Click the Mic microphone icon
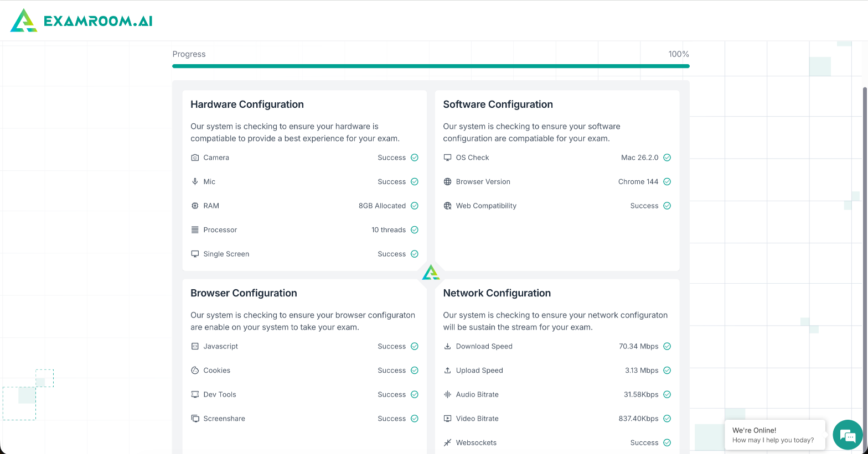This screenshot has width=868, height=454. point(195,181)
